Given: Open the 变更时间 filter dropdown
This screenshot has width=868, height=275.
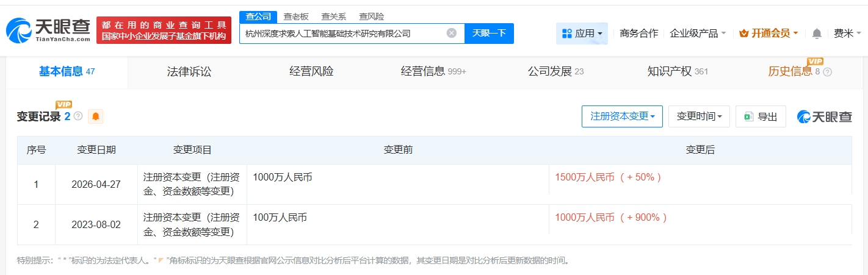Looking at the screenshot, I should 699,116.
